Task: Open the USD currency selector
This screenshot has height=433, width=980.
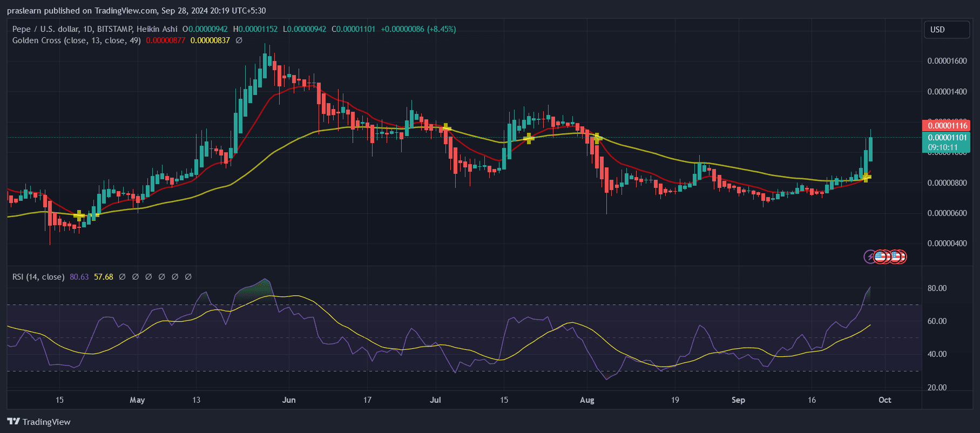Action: pyautogui.click(x=946, y=30)
